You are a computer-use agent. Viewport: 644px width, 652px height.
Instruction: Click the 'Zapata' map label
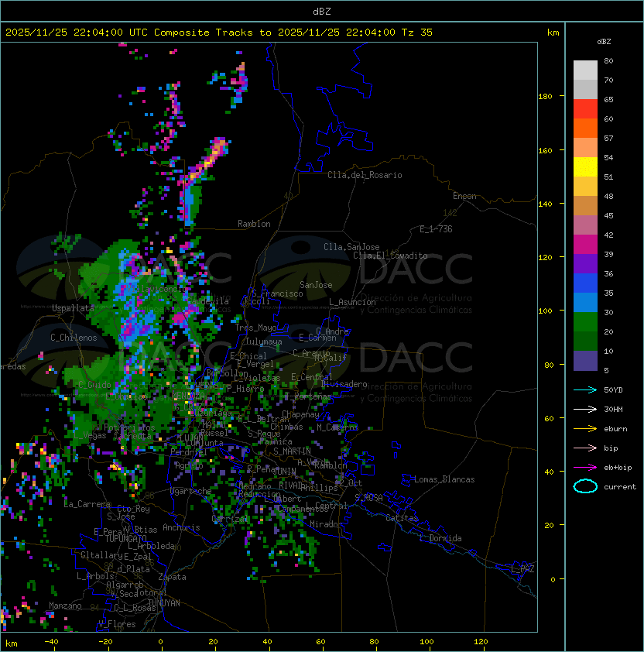172,577
